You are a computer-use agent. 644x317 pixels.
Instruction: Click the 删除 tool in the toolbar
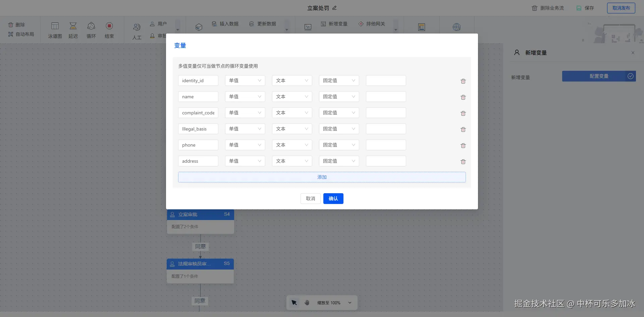(x=16, y=25)
